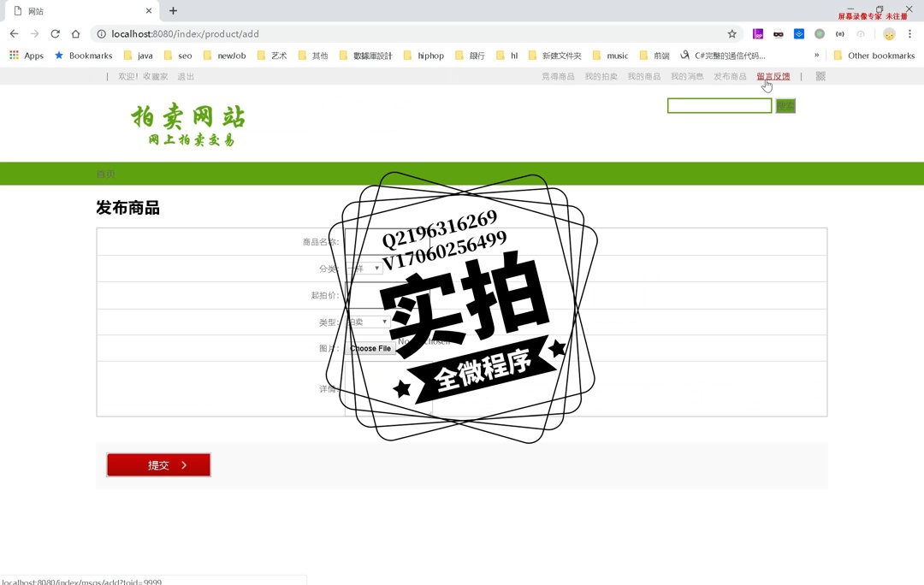Click the 起拍价 field label

325,295
